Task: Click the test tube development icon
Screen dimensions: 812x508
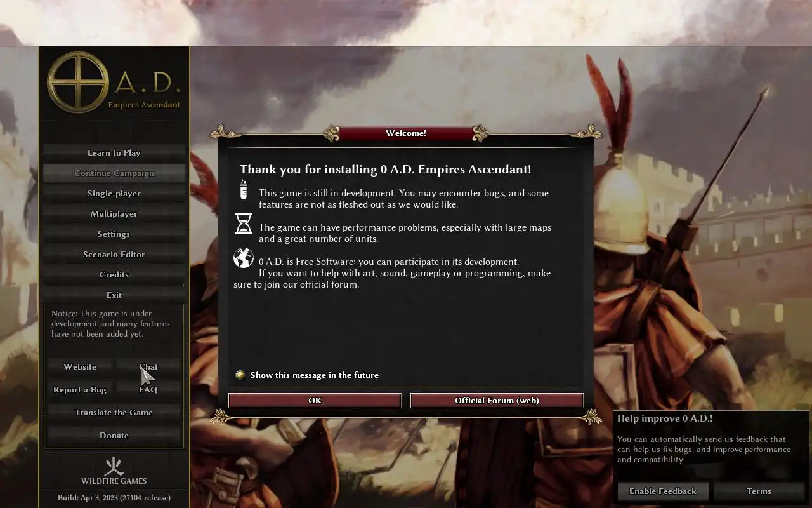Action: pos(243,189)
